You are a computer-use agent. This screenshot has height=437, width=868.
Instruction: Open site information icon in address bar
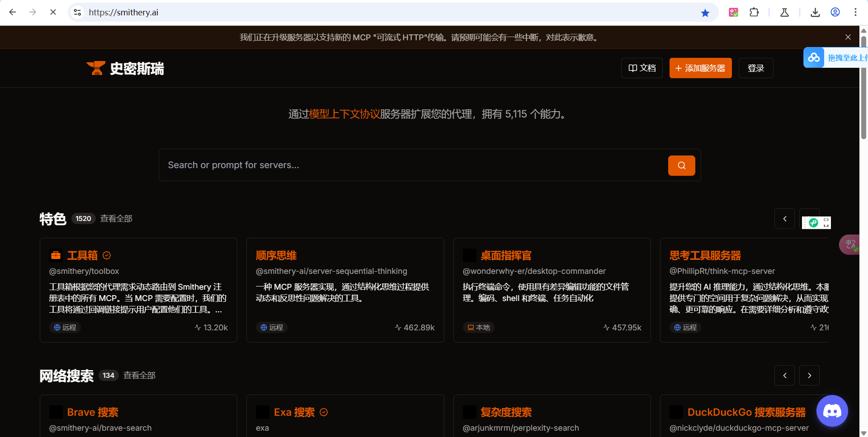pos(78,12)
